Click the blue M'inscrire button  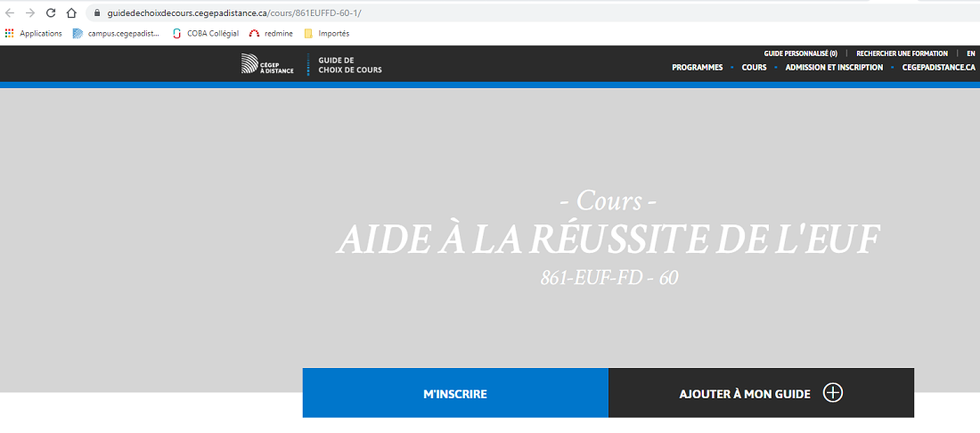(x=455, y=393)
